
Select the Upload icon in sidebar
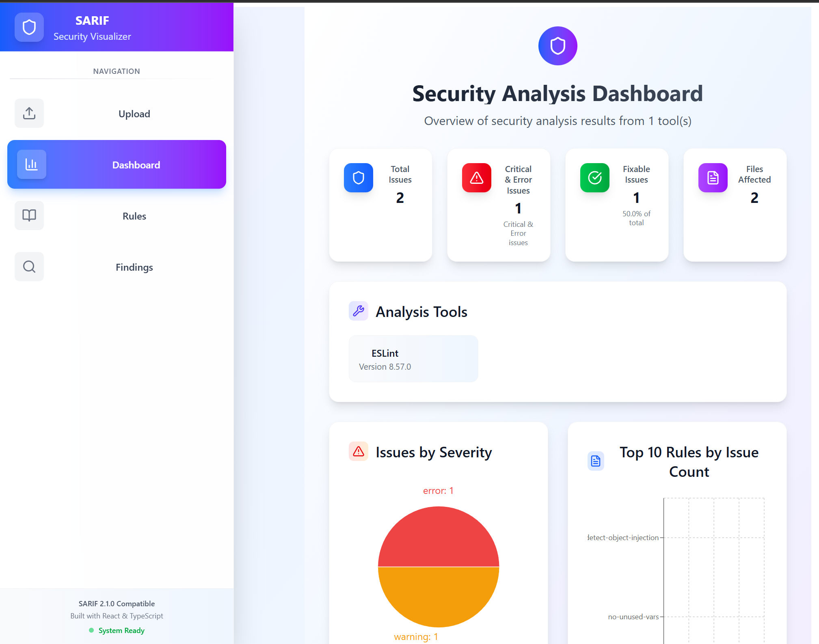(x=29, y=113)
